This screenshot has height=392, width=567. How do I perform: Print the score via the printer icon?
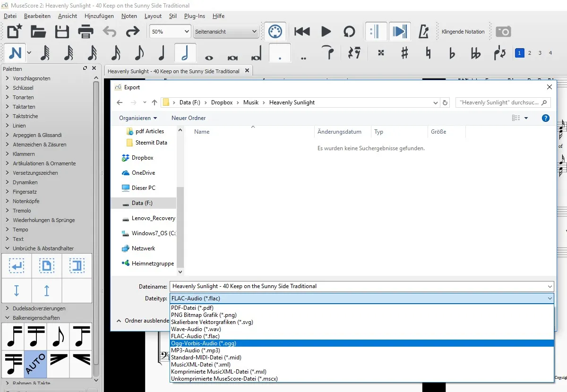(x=86, y=32)
